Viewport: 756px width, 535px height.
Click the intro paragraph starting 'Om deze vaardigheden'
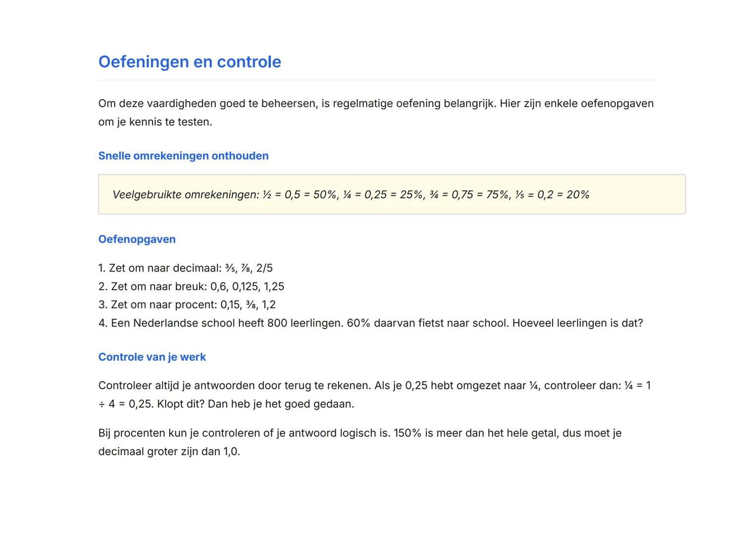point(376,112)
